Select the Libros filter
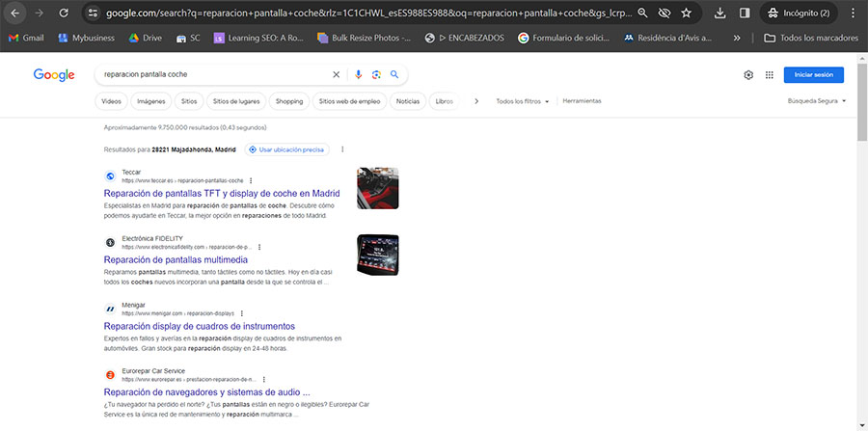This screenshot has width=868, height=431. [x=444, y=101]
